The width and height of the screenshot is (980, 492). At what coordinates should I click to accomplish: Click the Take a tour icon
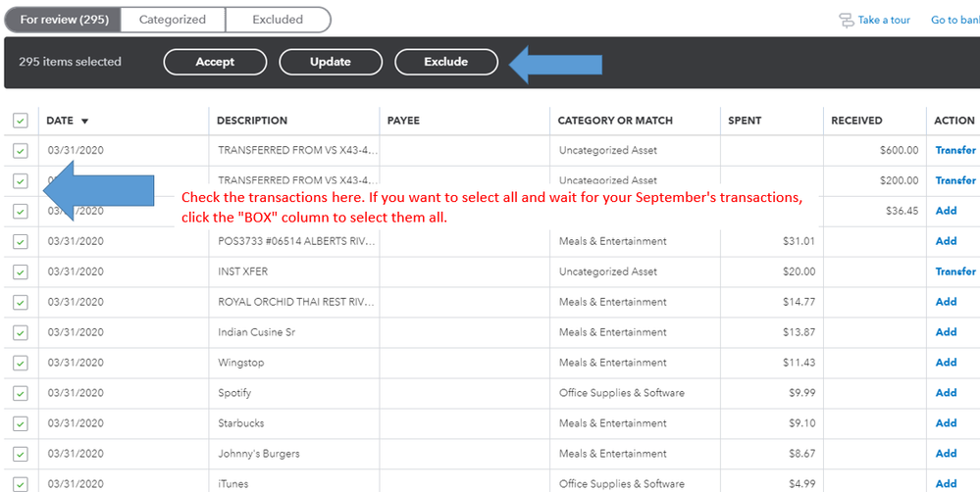point(847,21)
